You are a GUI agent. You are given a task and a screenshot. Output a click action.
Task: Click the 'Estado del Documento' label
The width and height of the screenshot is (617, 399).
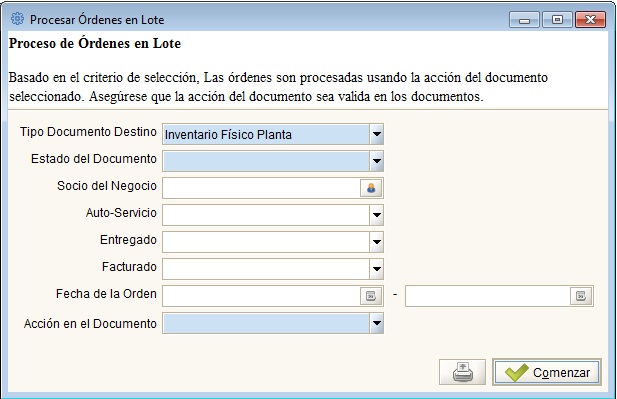[94, 159]
